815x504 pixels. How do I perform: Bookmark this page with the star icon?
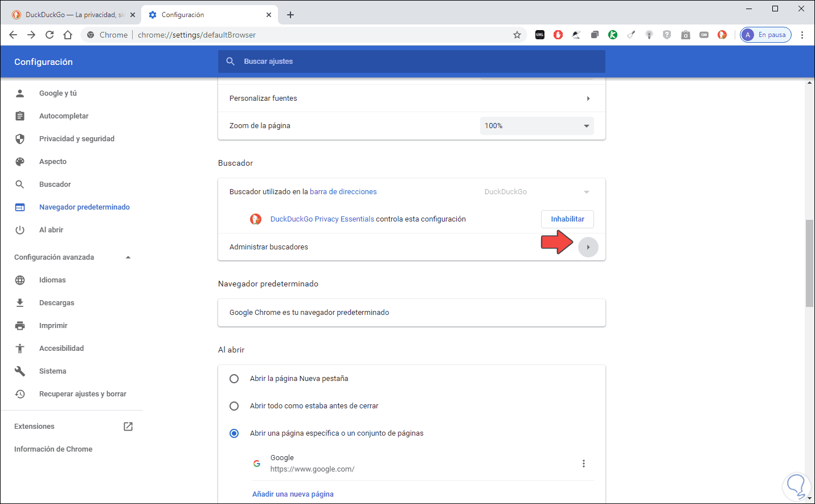tap(517, 35)
